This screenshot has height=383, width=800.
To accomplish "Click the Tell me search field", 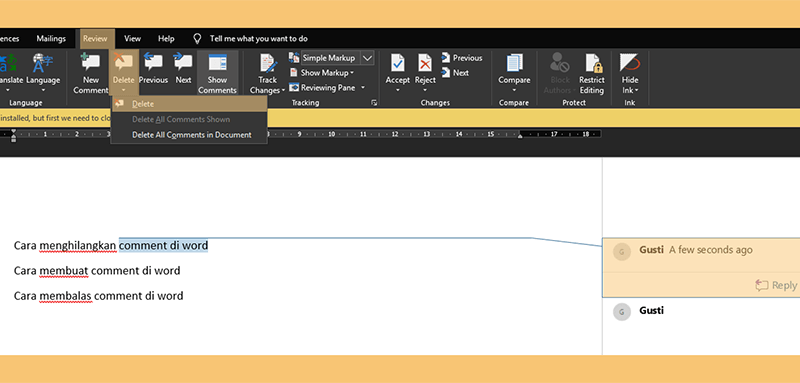I will (x=259, y=39).
